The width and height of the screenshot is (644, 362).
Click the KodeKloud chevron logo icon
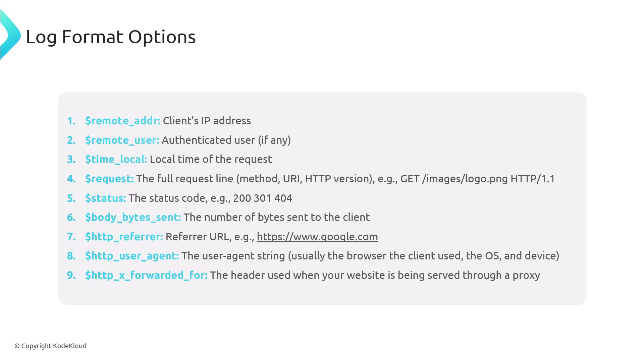point(10,35)
